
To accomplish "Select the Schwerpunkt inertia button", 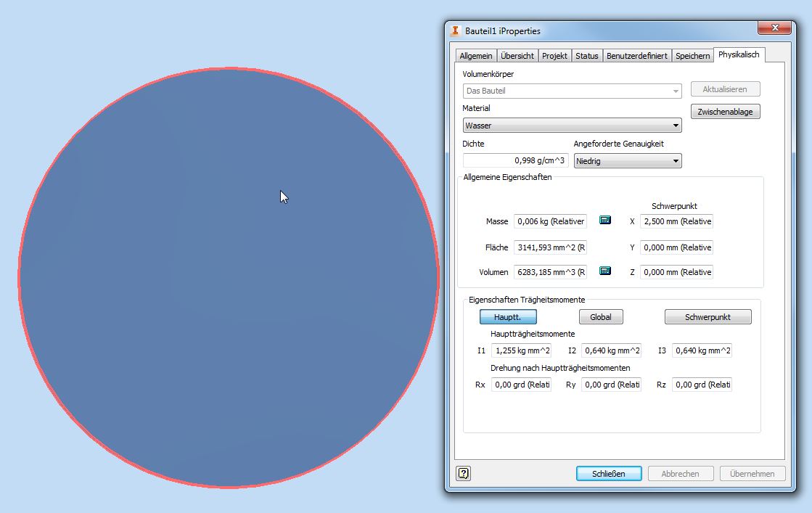I will coord(708,317).
